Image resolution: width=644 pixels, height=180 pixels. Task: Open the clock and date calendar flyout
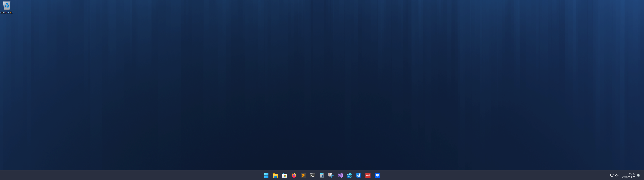[x=629, y=175]
